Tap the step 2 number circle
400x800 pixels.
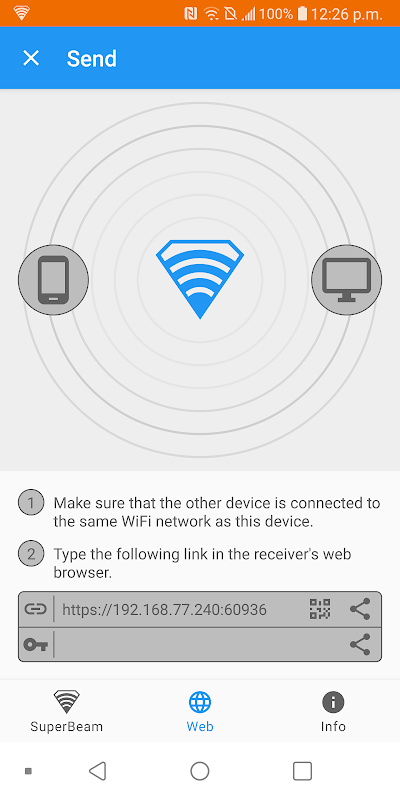[31, 554]
